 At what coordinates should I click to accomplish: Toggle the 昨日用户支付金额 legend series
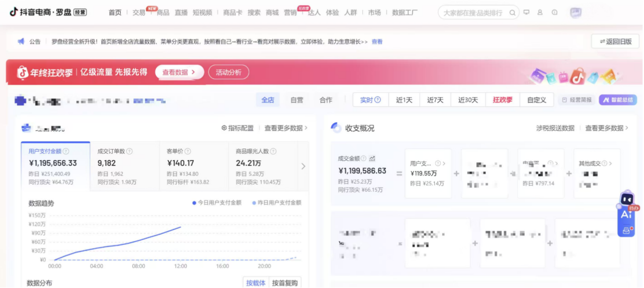coord(277,203)
